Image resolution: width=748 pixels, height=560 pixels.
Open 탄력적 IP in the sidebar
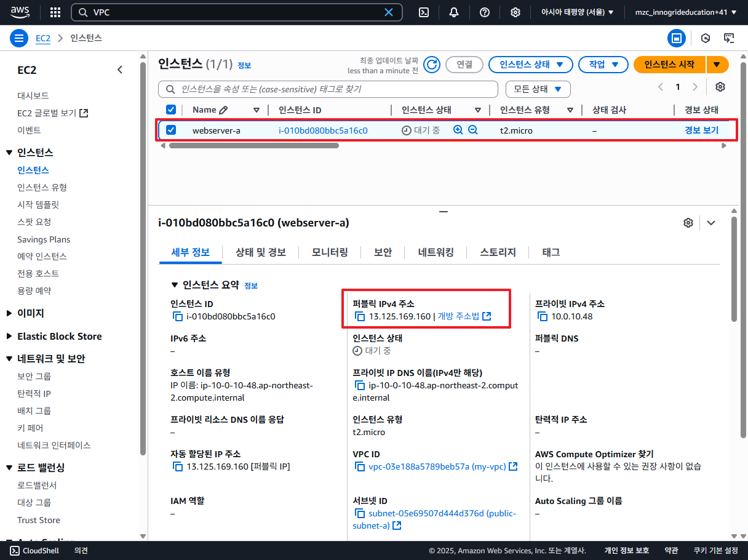coord(34,393)
